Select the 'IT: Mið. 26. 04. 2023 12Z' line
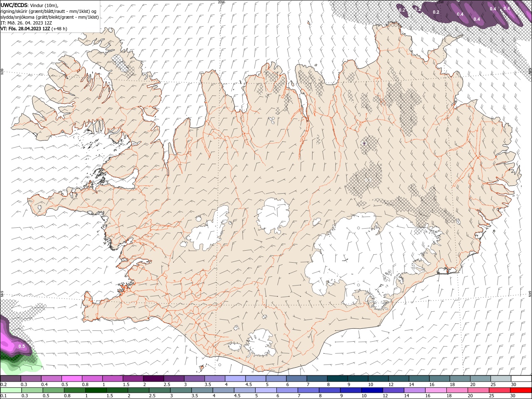 (26, 22)
